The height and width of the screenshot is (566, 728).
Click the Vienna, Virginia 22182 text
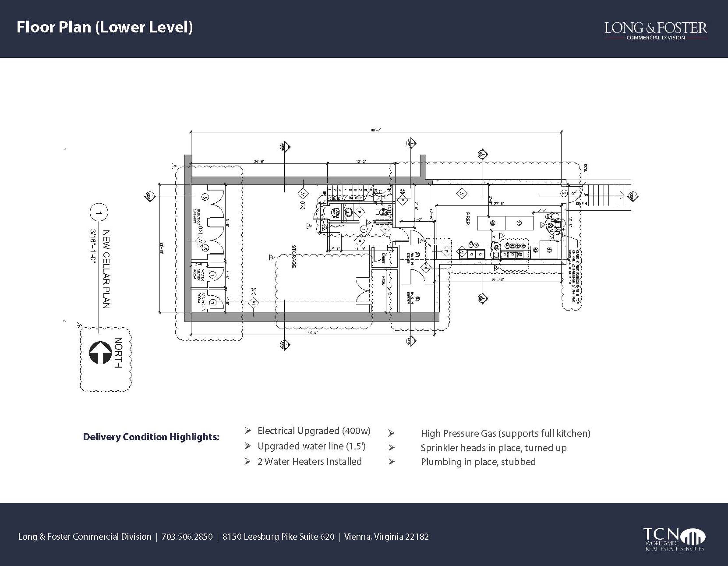pyautogui.click(x=386, y=537)
